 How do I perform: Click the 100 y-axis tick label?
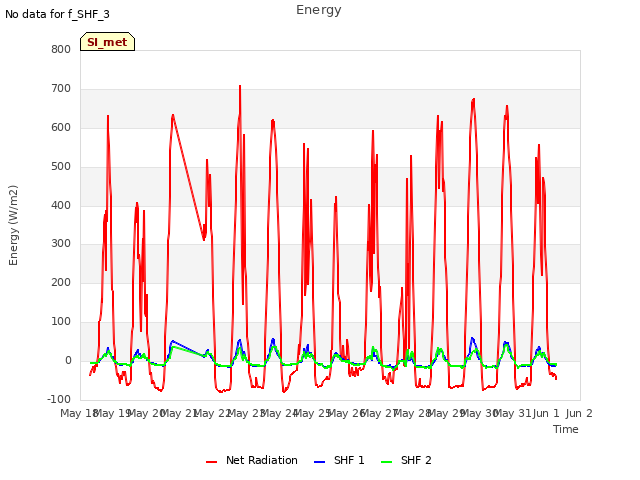coord(61,322)
